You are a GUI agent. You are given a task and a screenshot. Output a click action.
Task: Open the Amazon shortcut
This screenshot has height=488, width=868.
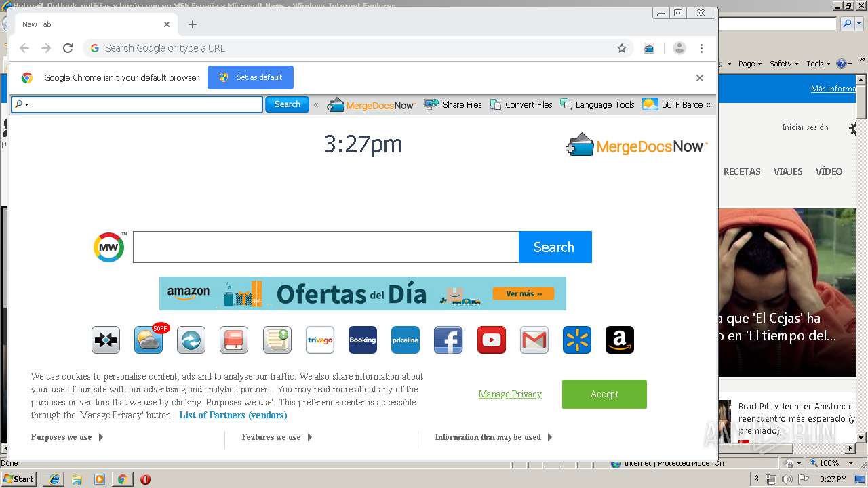620,340
